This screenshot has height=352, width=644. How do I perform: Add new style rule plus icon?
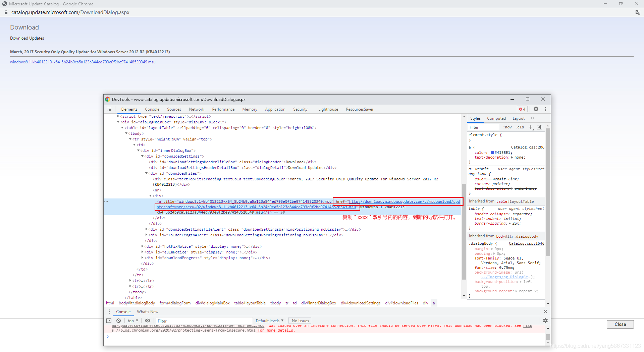[531, 127]
